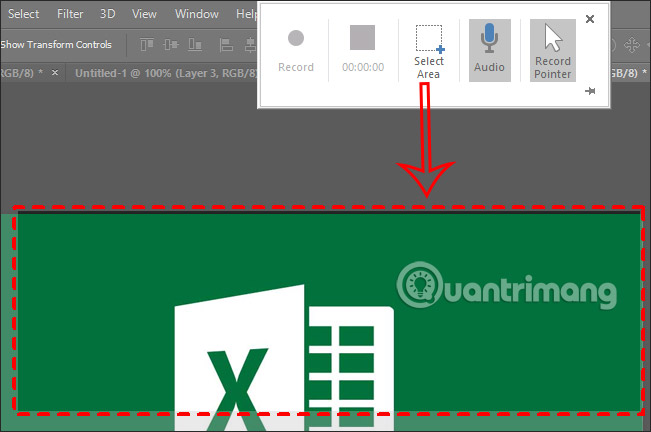
Task: Open the Select menu in Photoshop
Action: (x=24, y=14)
